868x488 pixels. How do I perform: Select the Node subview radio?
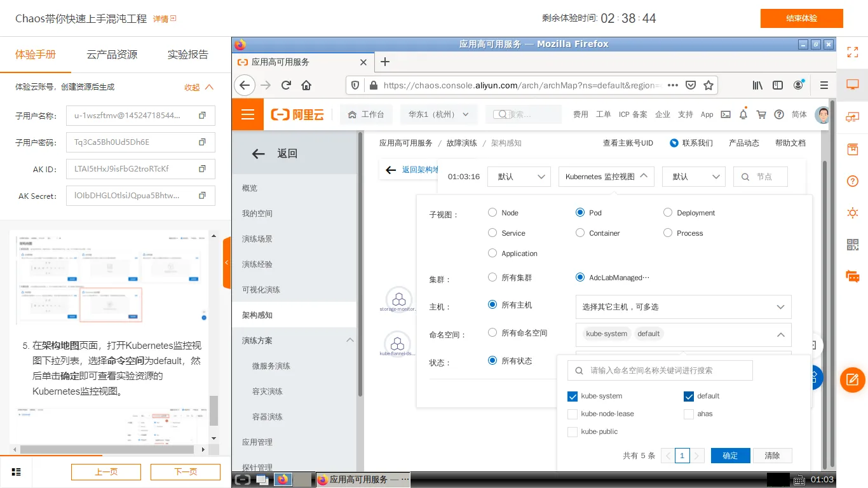pyautogui.click(x=492, y=212)
